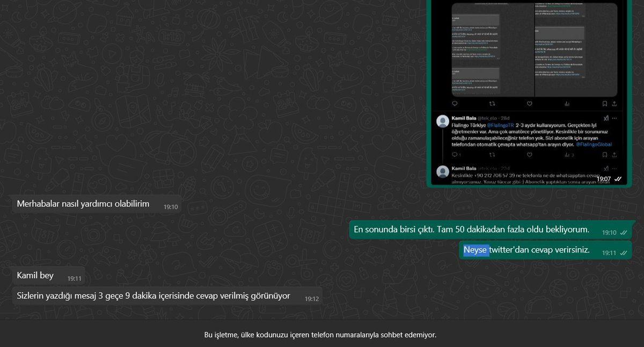Click highlighted word 'Neyse' in sent message
The width and height of the screenshot is (644, 347).
click(476, 250)
